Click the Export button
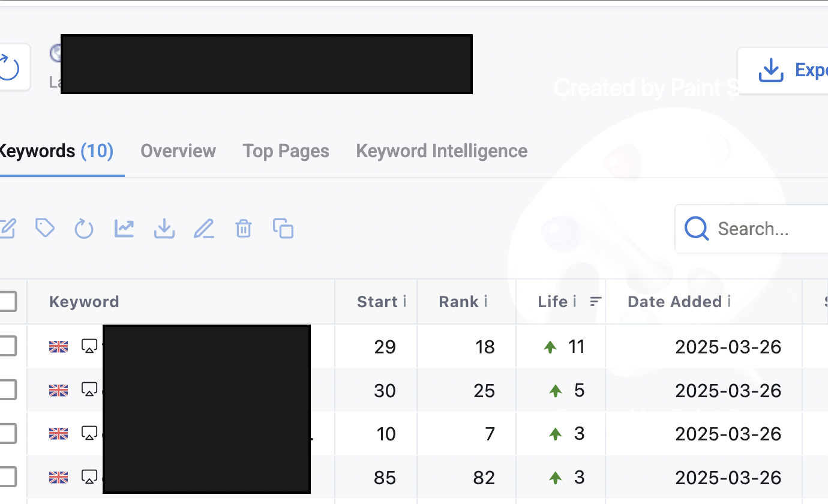 point(782,70)
